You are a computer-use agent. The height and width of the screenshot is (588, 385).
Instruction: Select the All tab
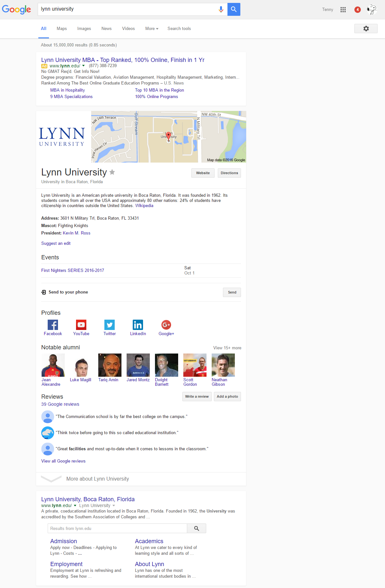pos(43,29)
